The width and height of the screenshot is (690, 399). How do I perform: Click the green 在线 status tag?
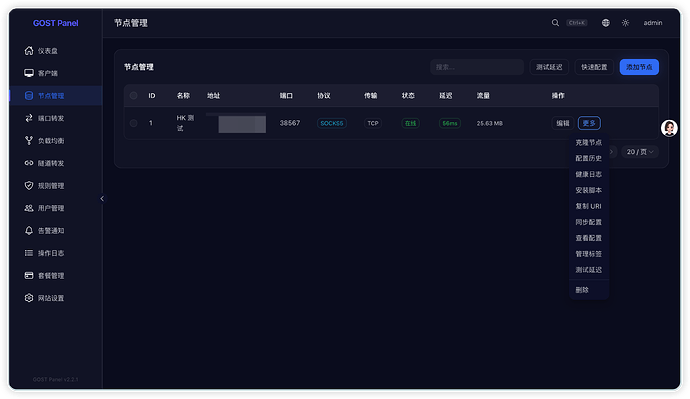(411, 123)
